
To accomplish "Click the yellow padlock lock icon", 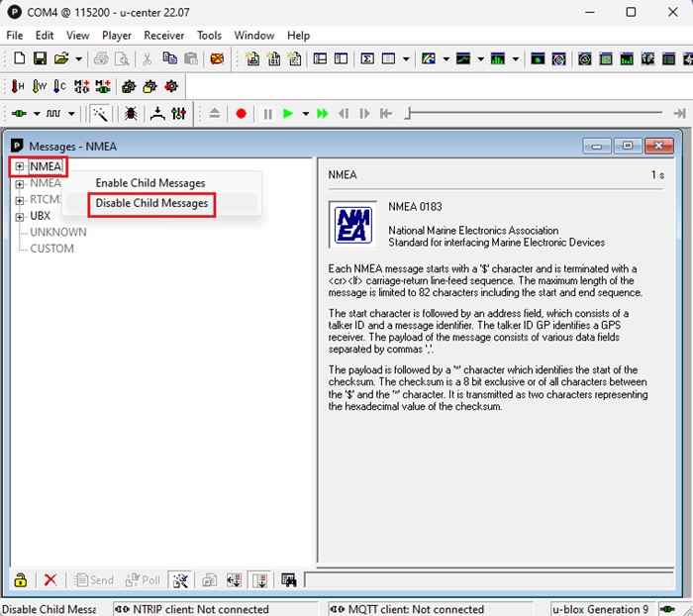I will click(20, 580).
